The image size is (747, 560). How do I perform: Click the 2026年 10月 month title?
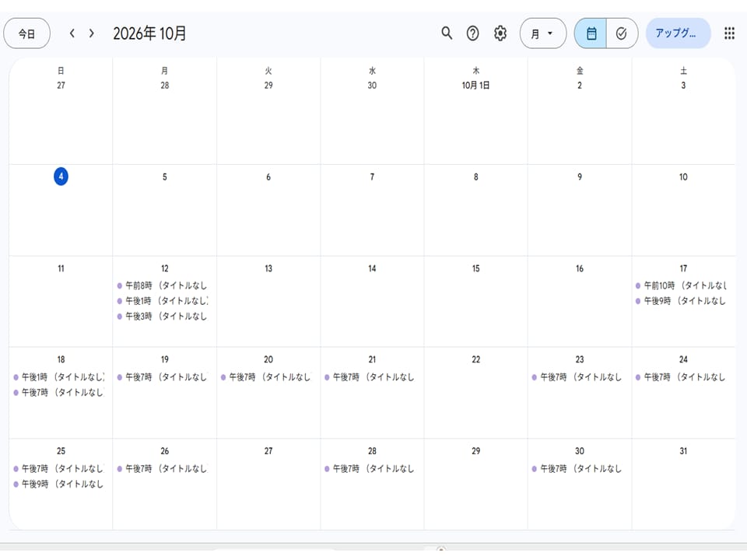149,33
